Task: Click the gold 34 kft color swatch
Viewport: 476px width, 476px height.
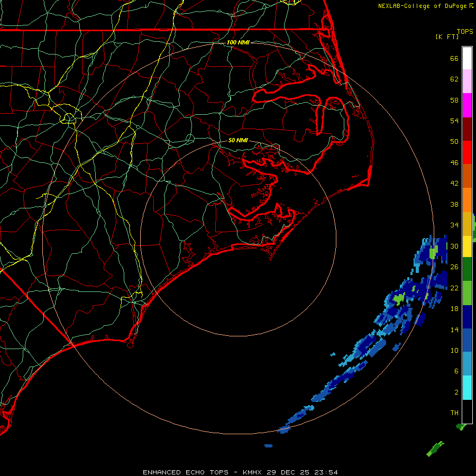Action: pyautogui.click(x=467, y=224)
